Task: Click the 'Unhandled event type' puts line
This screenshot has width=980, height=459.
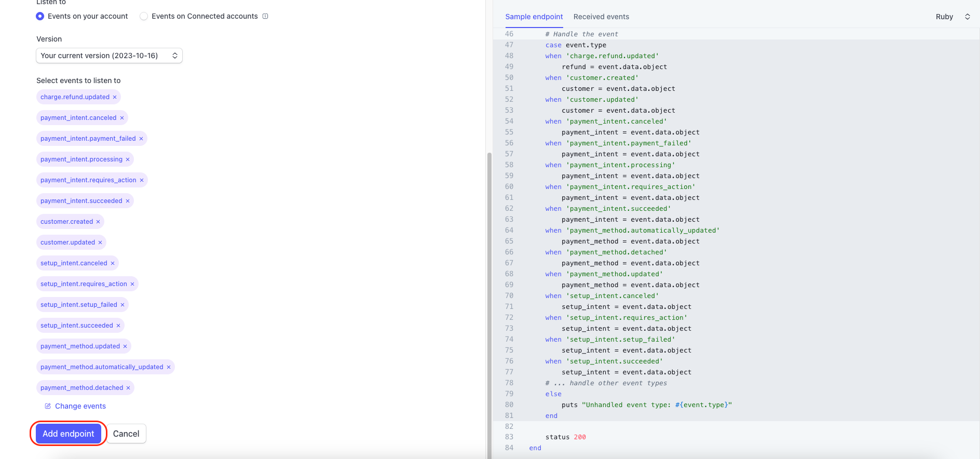Action: point(646,405)
